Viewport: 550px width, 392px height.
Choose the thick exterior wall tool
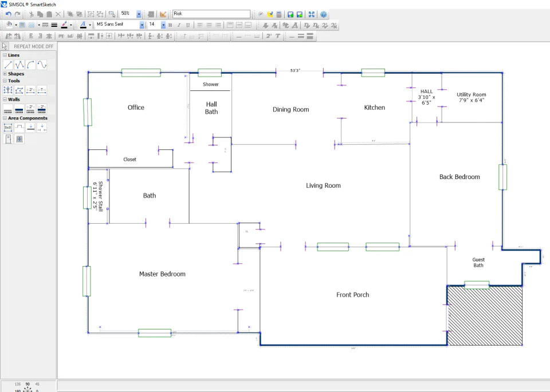(x=19, y=109)
